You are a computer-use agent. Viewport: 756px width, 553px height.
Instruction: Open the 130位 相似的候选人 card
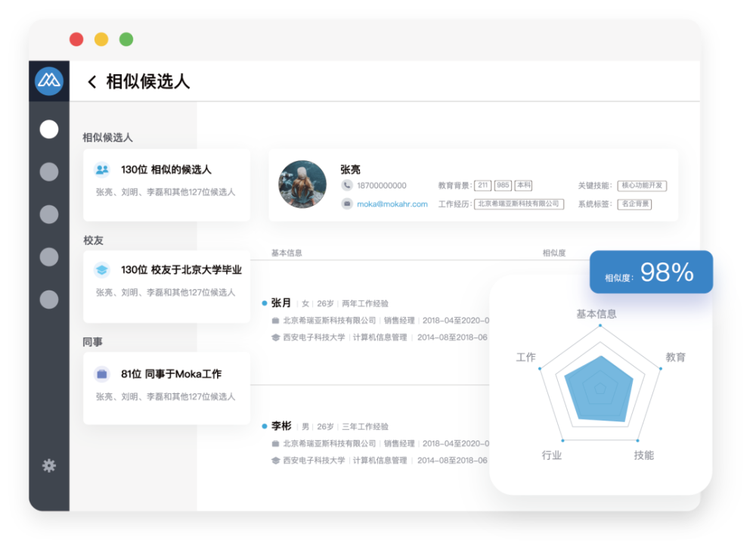[x=167, y=185]
